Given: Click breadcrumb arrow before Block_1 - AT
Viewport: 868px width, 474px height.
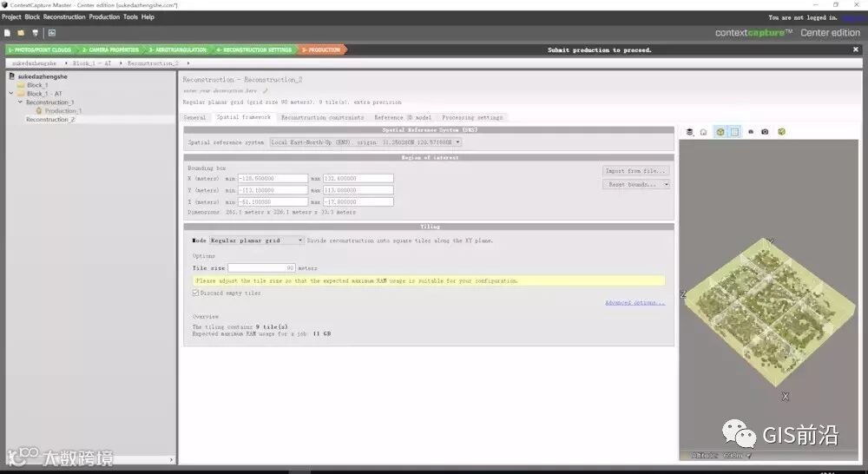Looking at the screenshot, I should point(66,63).
